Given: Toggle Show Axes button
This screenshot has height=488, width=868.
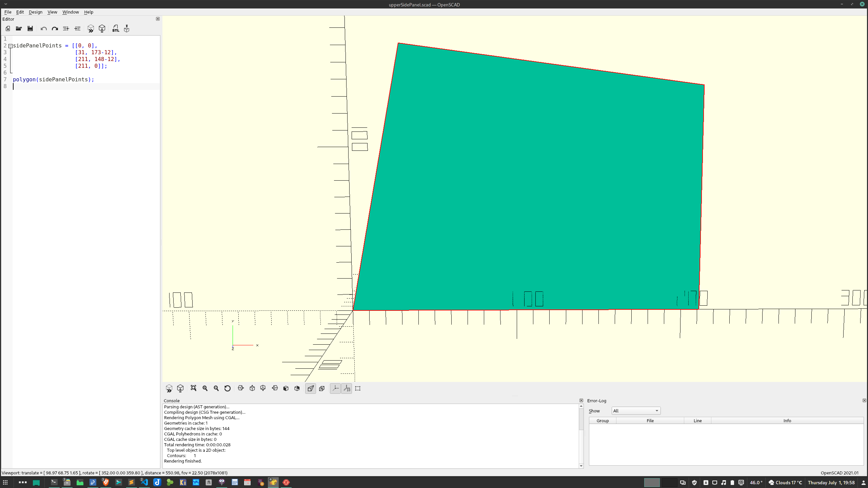Looking at the screenshot, I should pos(335,388).
